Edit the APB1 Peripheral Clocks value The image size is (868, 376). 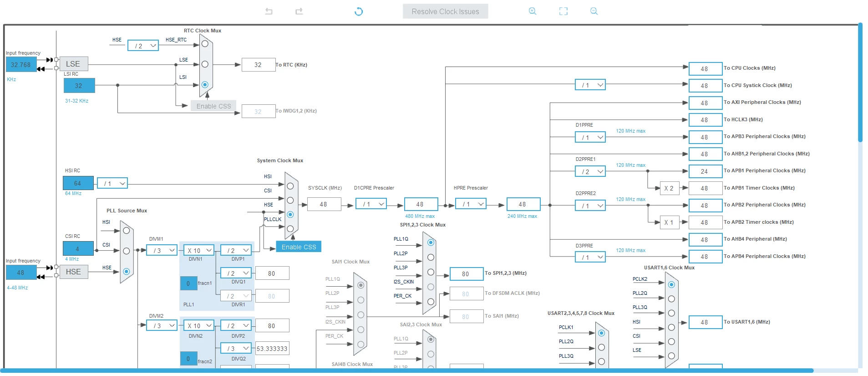[x=706, y=171]
